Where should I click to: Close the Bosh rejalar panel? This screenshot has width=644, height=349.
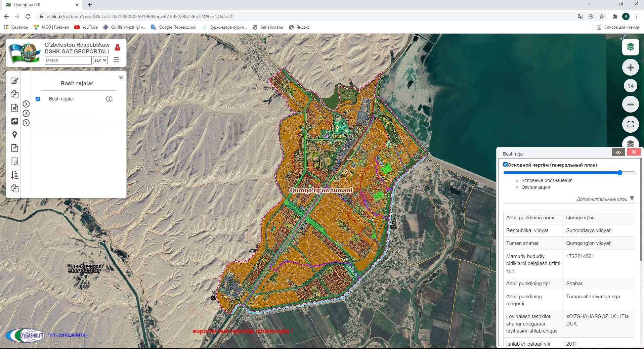coord(121,78)
